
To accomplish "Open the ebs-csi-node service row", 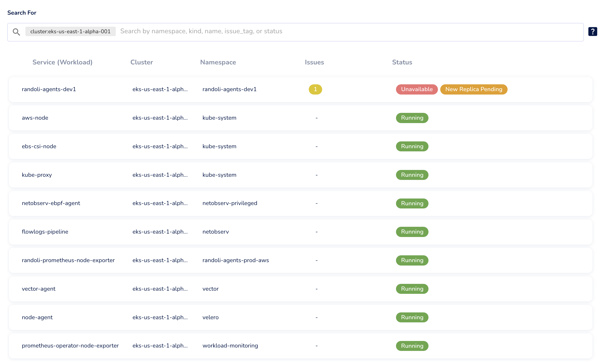I will pyautogui.click(x=39, y=146).
